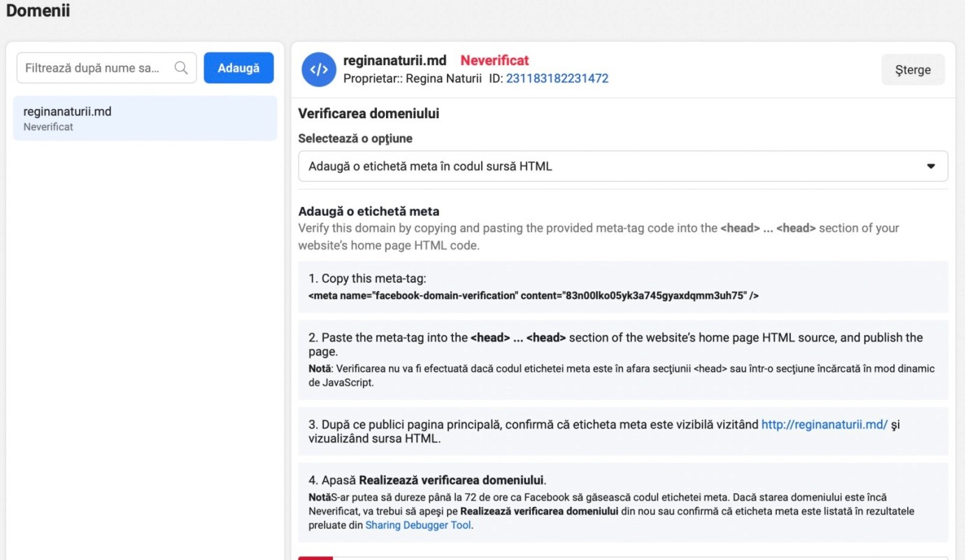The height and width of the screenshot is (560, 965).
Task: Click the meta-tag code snippet text
Action: (x=534, y=296)
